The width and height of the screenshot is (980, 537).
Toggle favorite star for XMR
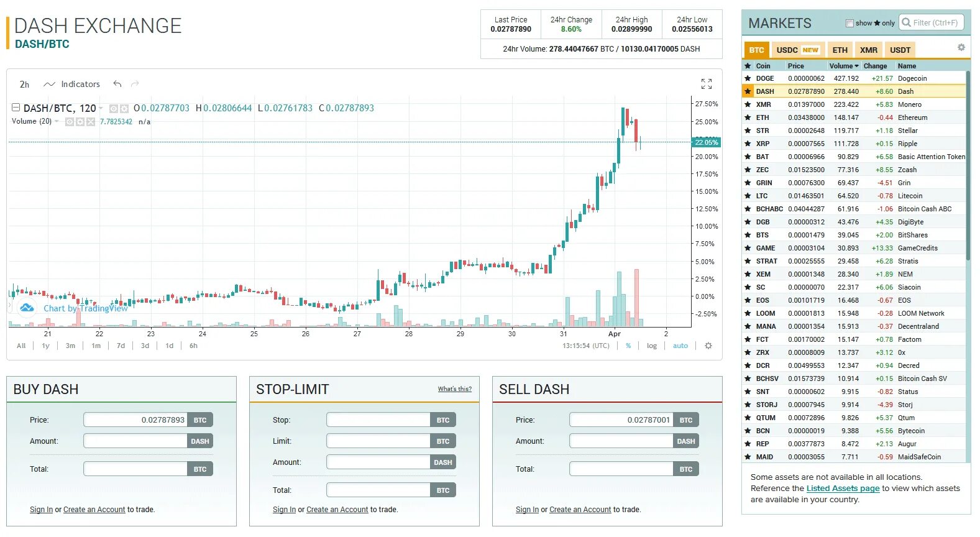[x=748, y=104]
